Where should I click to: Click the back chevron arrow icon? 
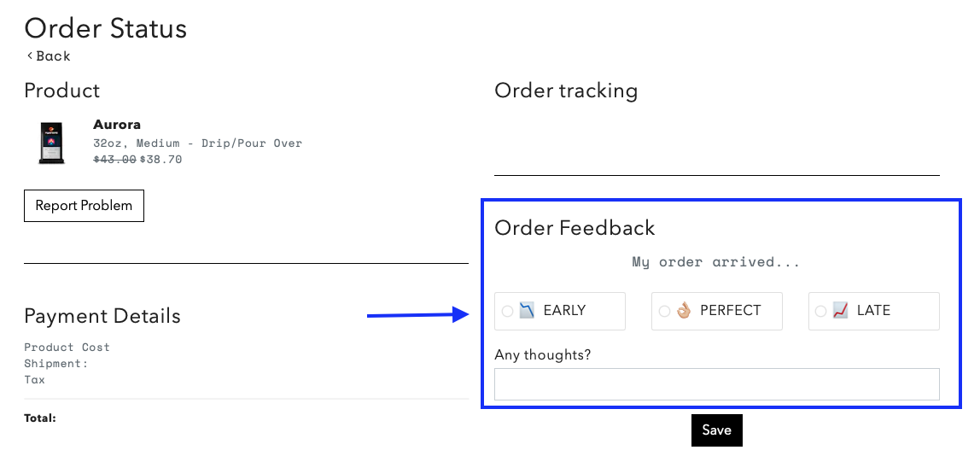[29, 56]
